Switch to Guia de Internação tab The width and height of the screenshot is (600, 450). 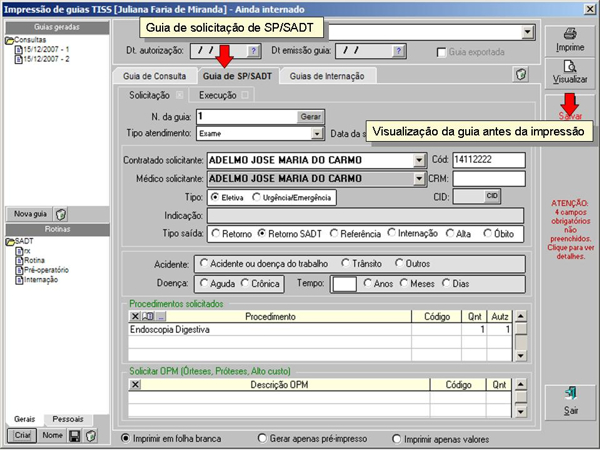pos(328,76)
